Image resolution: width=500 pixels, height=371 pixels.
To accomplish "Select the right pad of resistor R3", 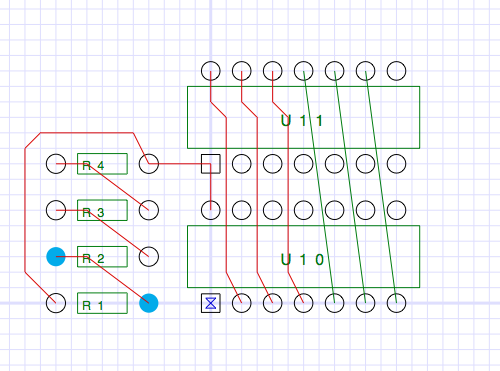I will (x=149, y=210).
